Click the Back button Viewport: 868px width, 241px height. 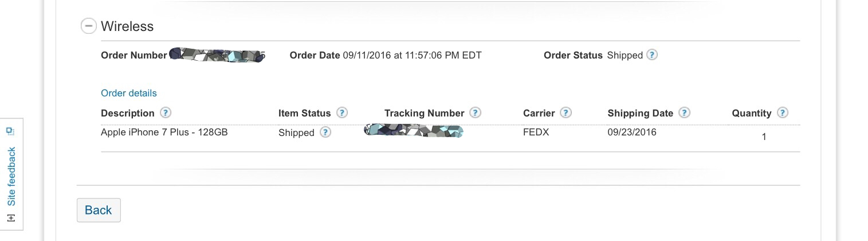coord(99,210)
